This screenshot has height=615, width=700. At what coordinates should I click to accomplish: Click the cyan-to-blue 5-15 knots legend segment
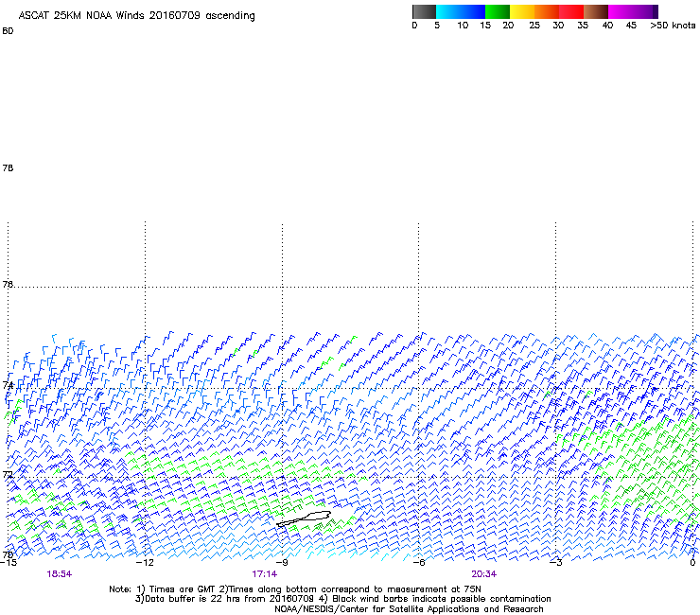461,11
